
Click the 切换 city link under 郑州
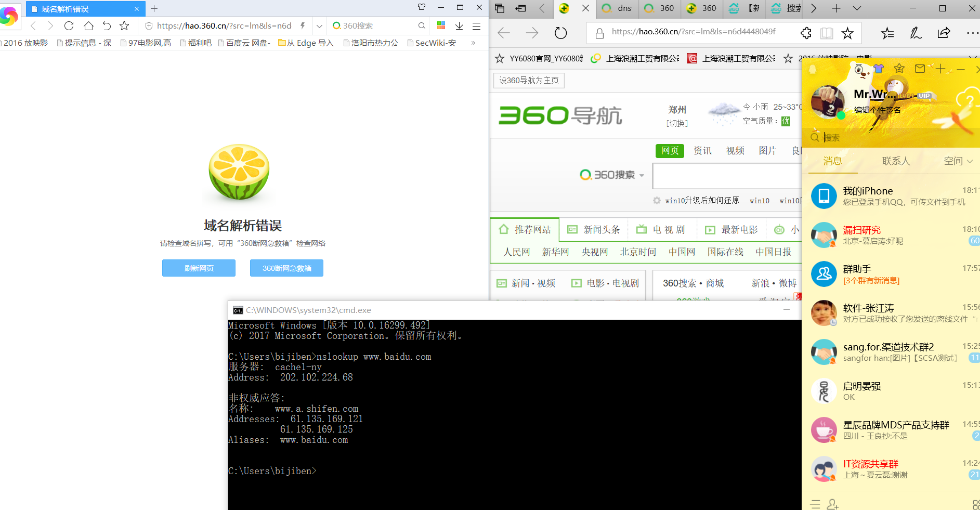click(677, 123)
